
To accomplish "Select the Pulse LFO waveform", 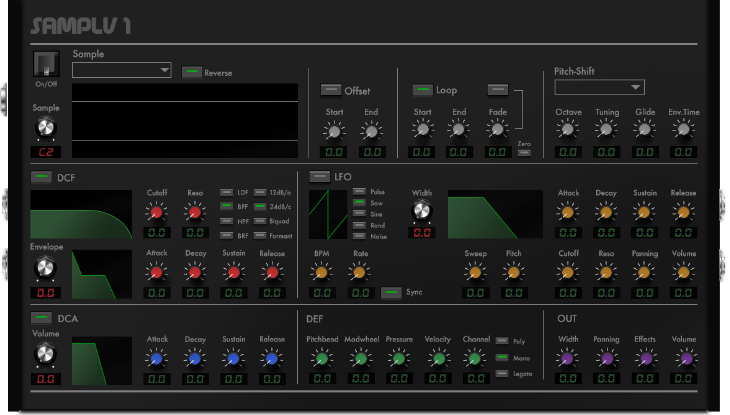I will click(359, 191).
